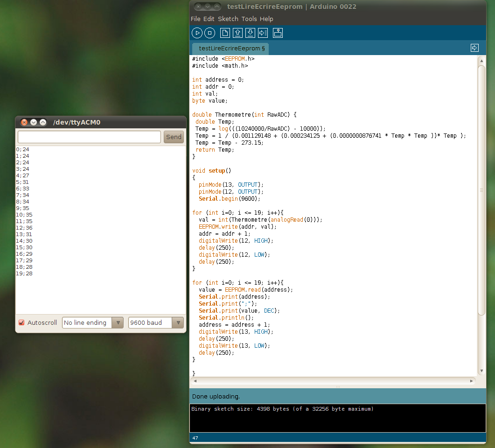Click the 'Serial.println();' line
495x448 pixels.
pos(226,318)
